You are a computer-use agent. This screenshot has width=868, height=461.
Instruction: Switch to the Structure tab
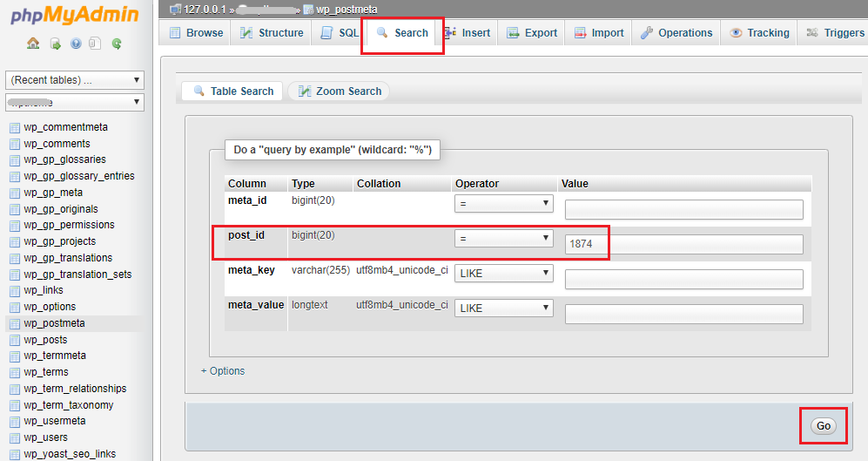pos(272,33)
